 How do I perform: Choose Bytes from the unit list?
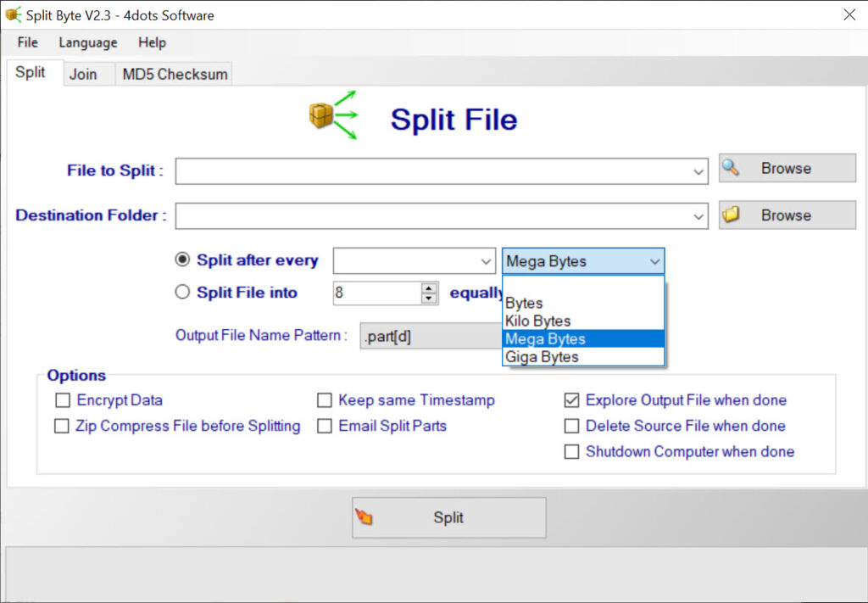click(583, 304)
